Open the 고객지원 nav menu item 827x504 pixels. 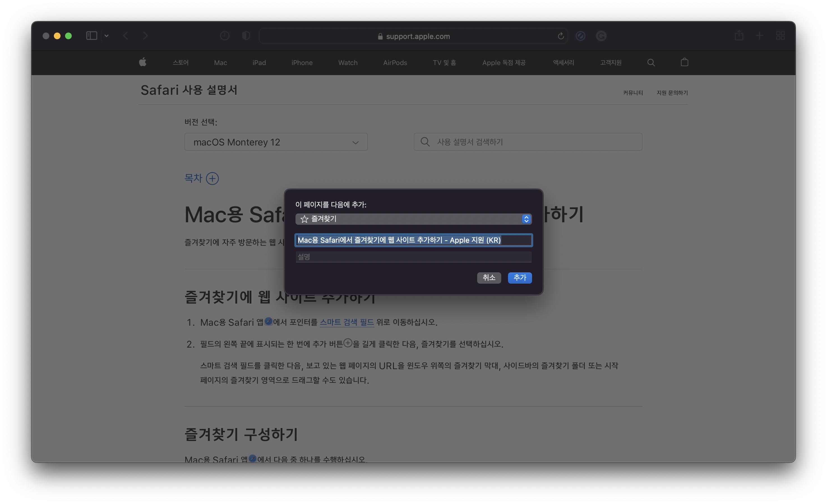(611, 63)
